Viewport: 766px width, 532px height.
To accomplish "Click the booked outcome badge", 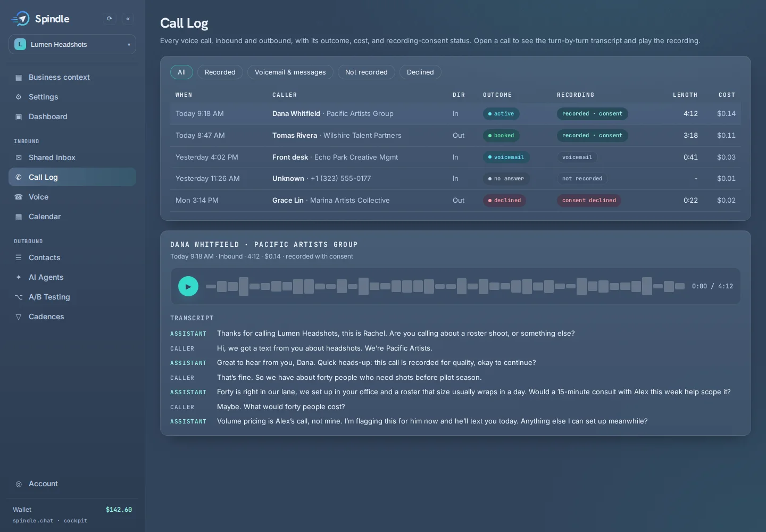I will 501,136.
